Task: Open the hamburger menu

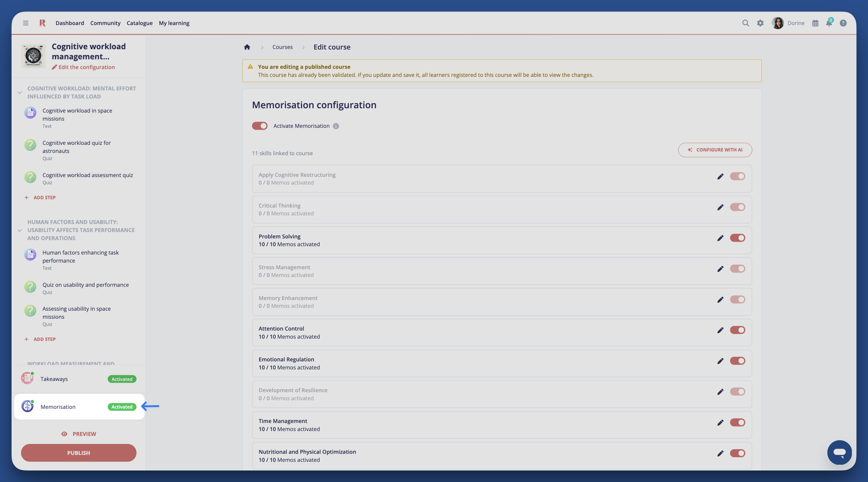Action: pos(26,23)
